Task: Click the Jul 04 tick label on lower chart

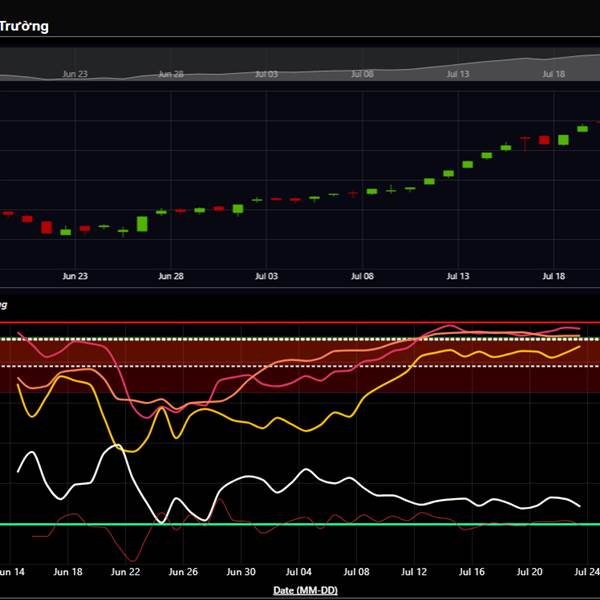Action: [x=298, y=572]
